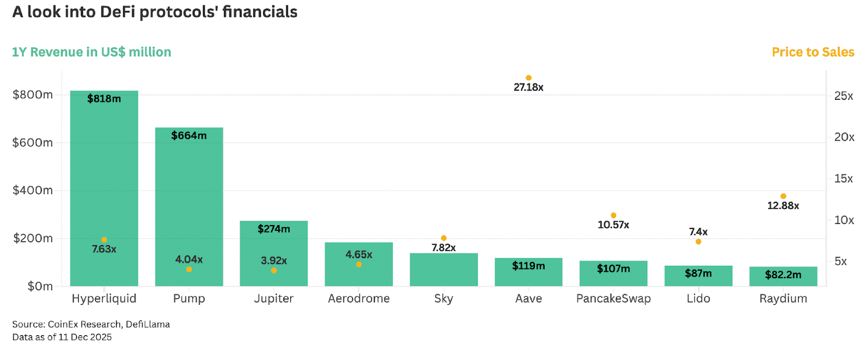The image size is (868, 352).
Task: Select the Pump $664m bar
Action: click(x=189, y=207)
